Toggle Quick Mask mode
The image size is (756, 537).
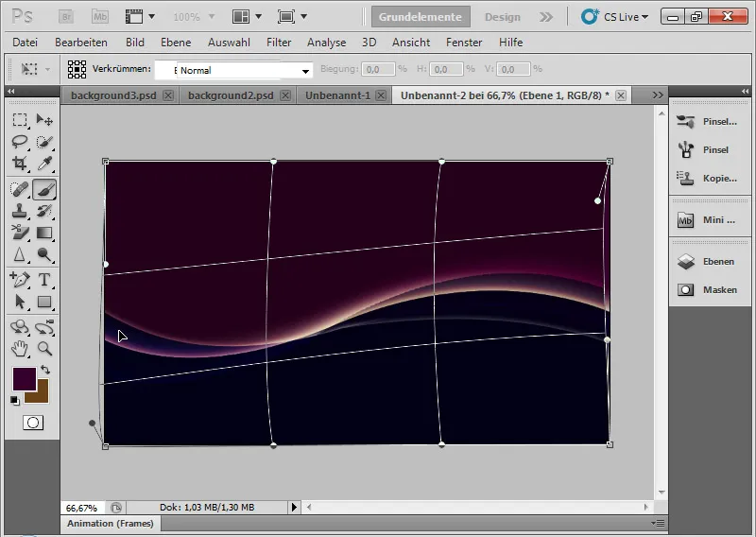click(33, 423)
